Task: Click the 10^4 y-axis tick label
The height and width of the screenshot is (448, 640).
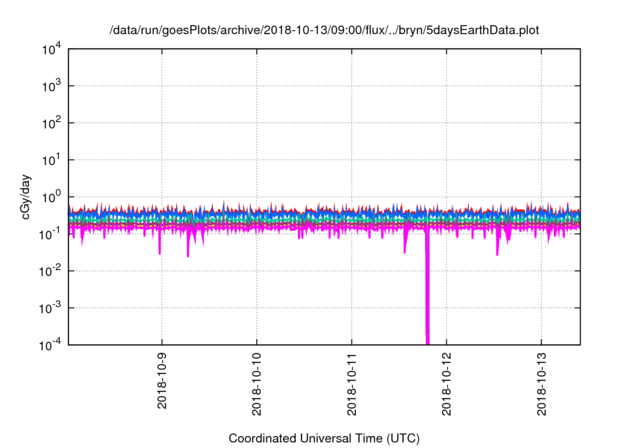Action: coord(51,49)
